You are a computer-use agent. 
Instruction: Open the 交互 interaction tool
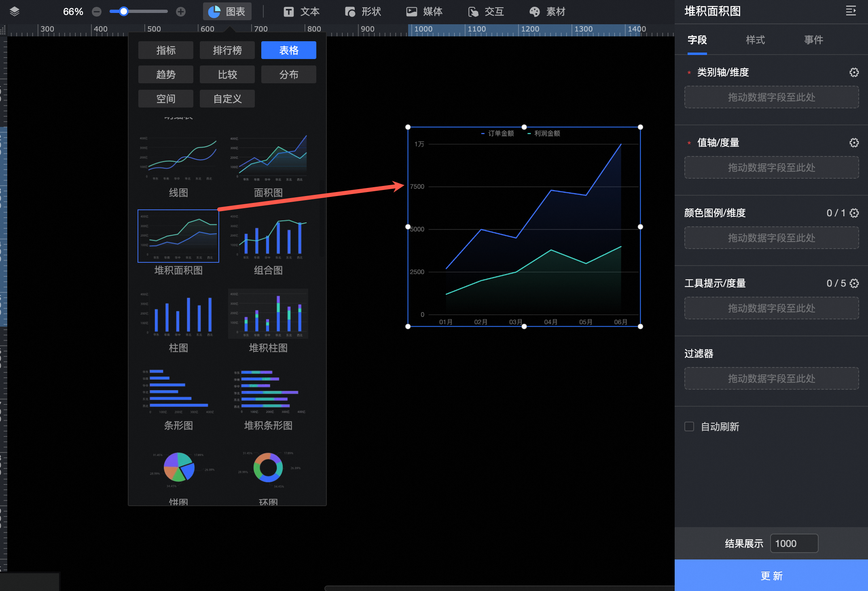point(486,12)
